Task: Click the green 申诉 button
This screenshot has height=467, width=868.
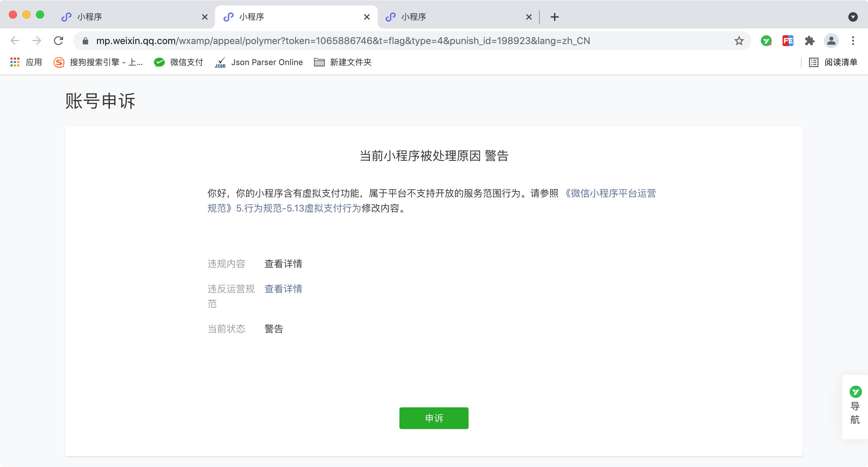Action: (x=434, y=418)
